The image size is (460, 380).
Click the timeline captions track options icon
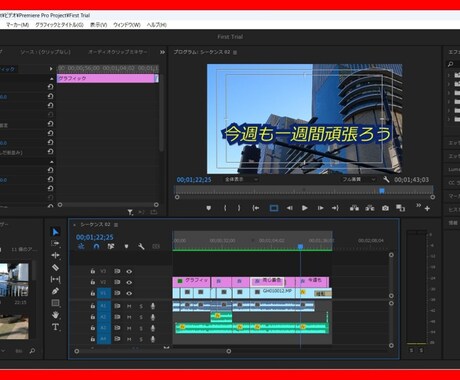point(156,246)
